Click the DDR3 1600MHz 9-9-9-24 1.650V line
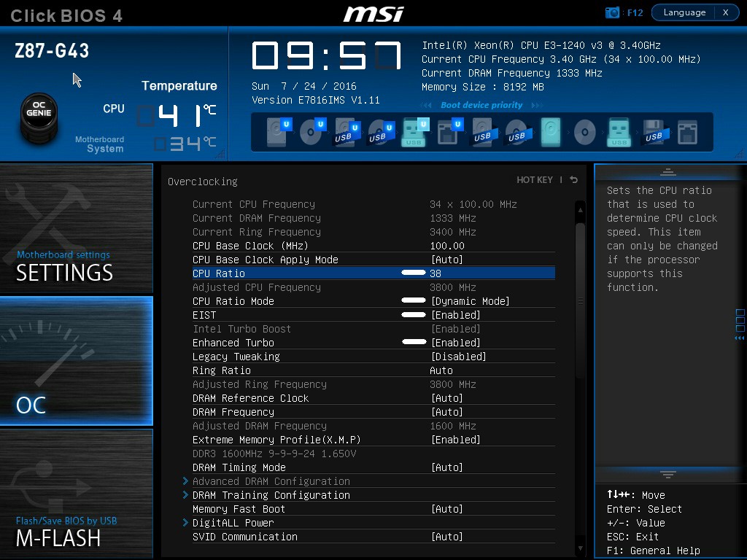 tap(274, 454)
